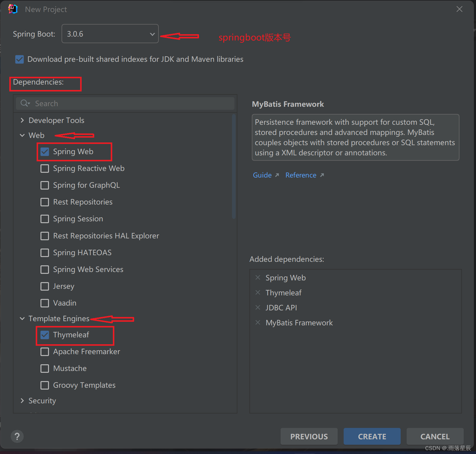Expand the Developer Tools category
Image resolution: width=476 pixels, height=454 pixels.
22,120
